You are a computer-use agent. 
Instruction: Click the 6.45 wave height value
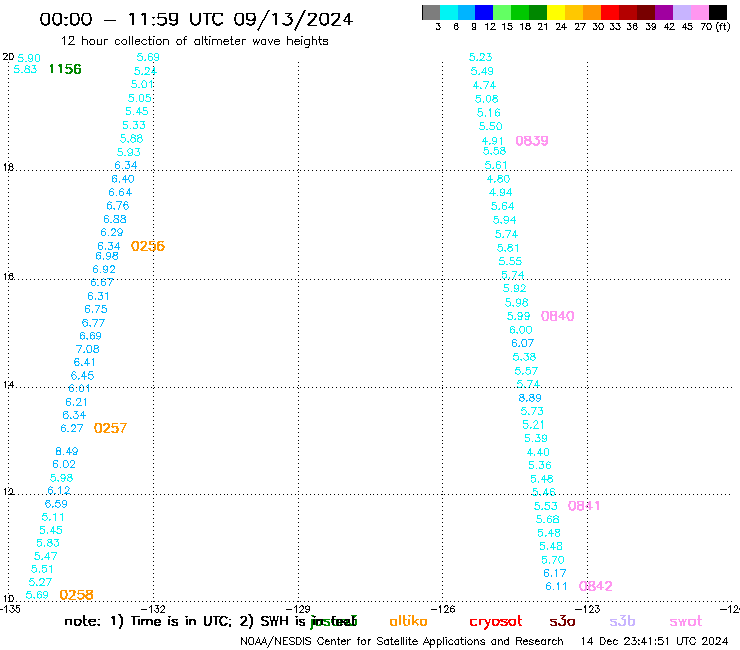83,376
